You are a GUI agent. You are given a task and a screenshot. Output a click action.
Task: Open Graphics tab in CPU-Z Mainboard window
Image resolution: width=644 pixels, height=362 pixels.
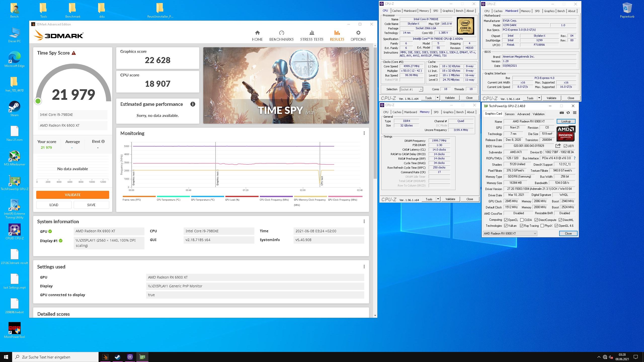[549, 11]
